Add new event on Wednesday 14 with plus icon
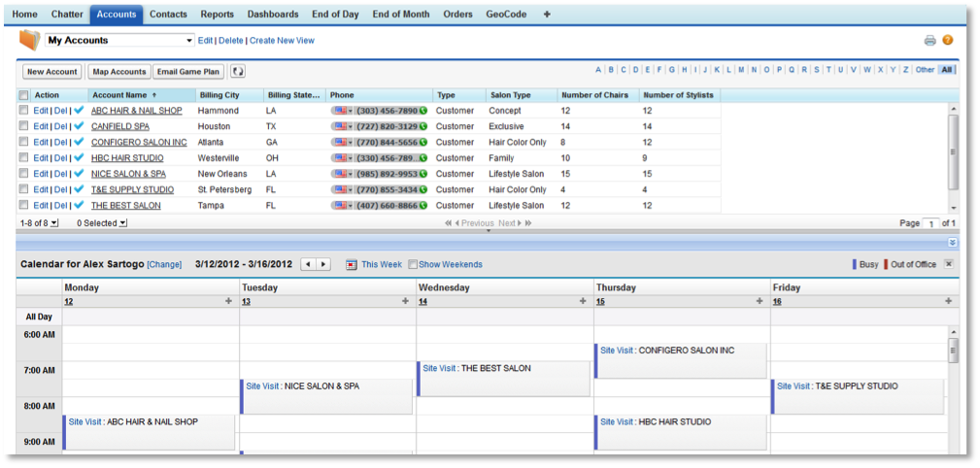 tap(583, 301)
